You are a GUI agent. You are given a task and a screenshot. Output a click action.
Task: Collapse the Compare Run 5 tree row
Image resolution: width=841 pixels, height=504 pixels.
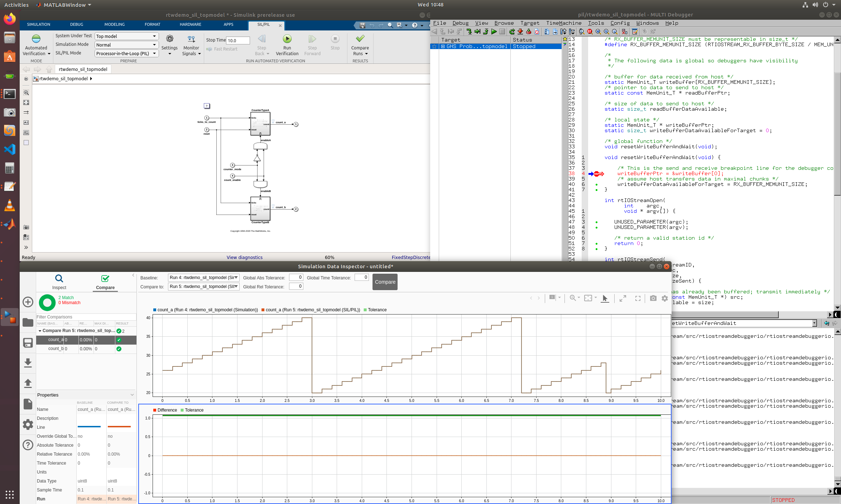[40, 331]
